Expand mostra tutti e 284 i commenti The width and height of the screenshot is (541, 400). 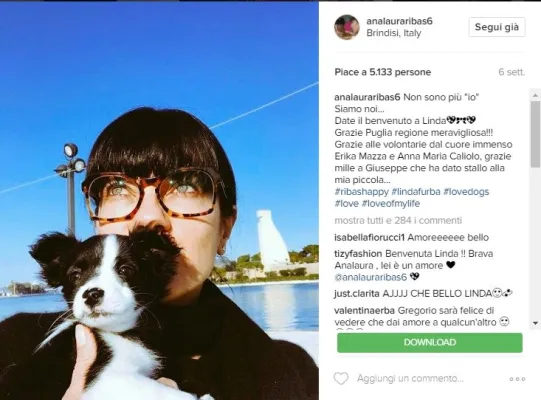click(398, 220)
